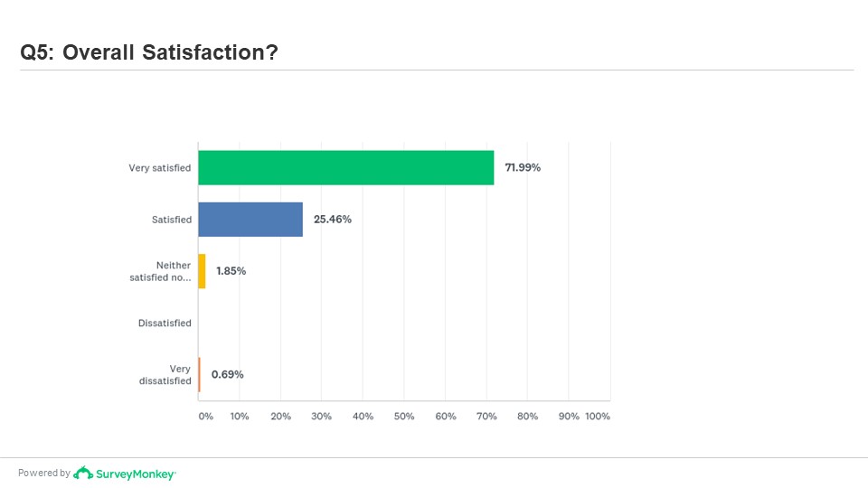Click the truncated Neither satisfied no... label
The height and width of the screenshot is (488, 868).
[x=161, y=272]
